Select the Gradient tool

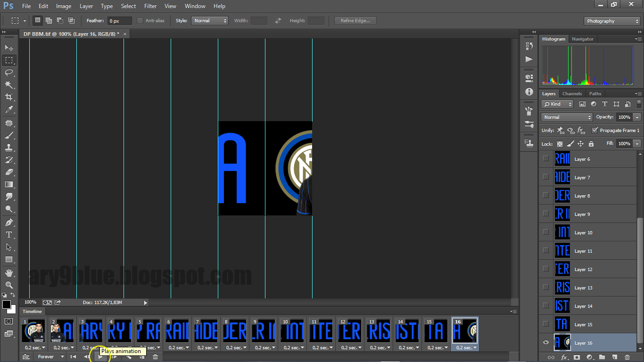click(9, 184)
